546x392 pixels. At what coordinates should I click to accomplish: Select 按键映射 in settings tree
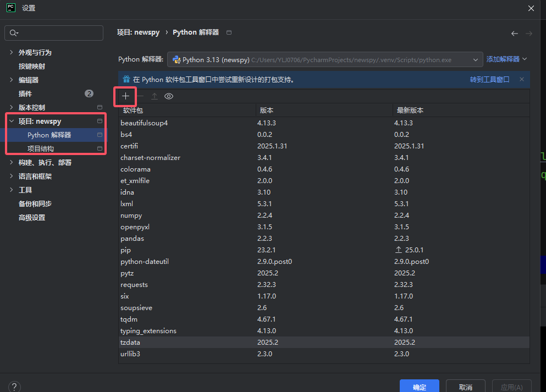coord(32,66)
